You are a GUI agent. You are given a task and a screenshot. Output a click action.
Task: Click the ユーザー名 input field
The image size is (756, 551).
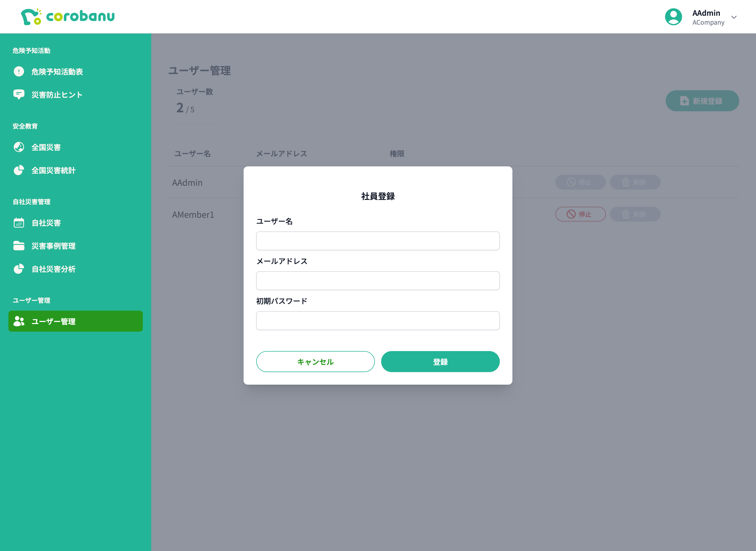click(378, 241)
